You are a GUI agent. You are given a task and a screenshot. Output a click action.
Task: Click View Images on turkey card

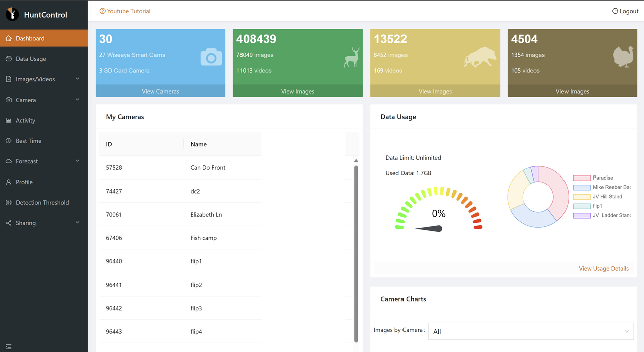click(x=573, y=91)
